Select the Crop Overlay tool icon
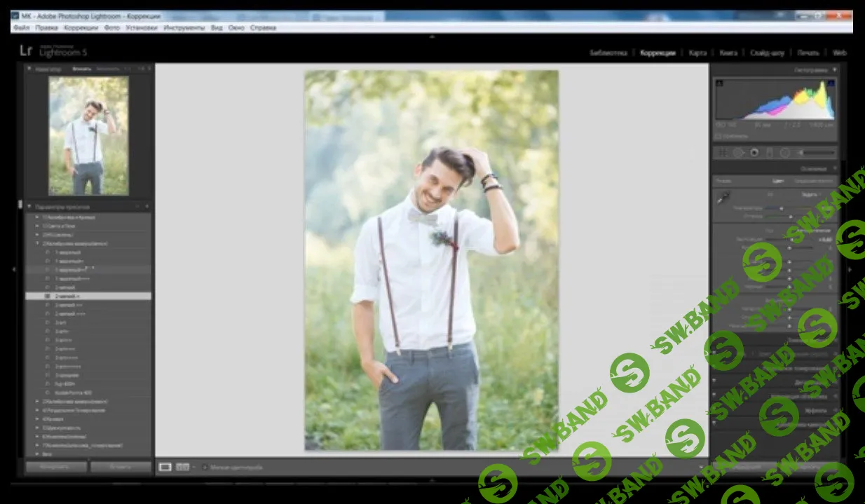This screenshot has height=504, width=865. point(722,152)
